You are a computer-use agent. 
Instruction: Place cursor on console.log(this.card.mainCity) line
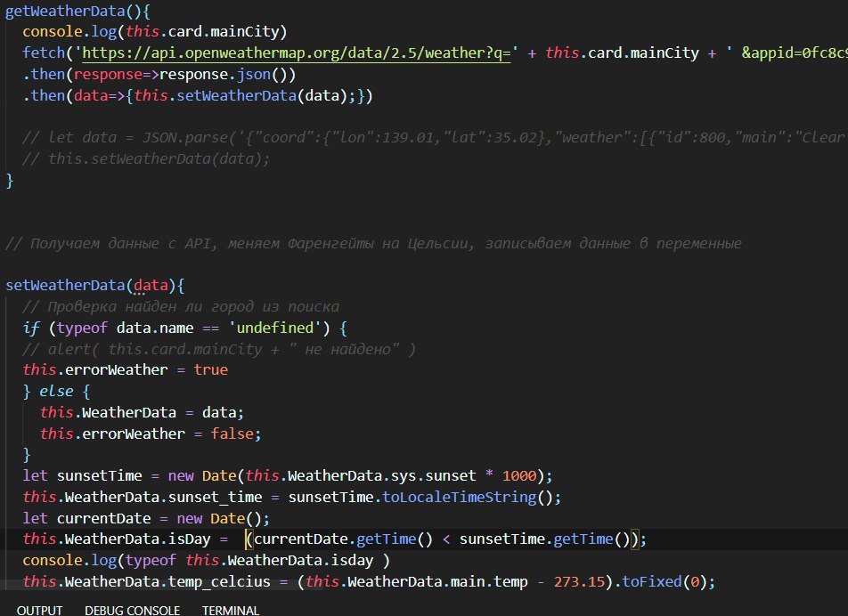pyautogui.click(x=154, y=32)
